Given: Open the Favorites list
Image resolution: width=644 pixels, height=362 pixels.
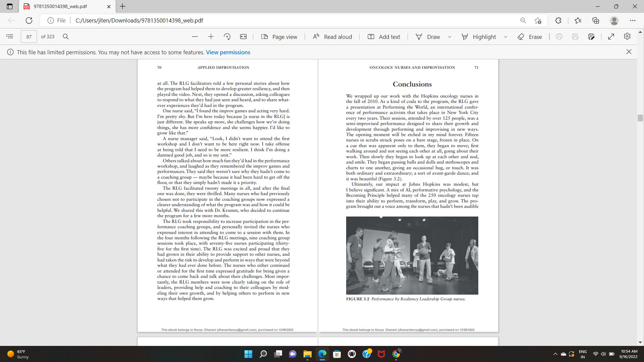Looking at the screenshot, I should 578,20.
